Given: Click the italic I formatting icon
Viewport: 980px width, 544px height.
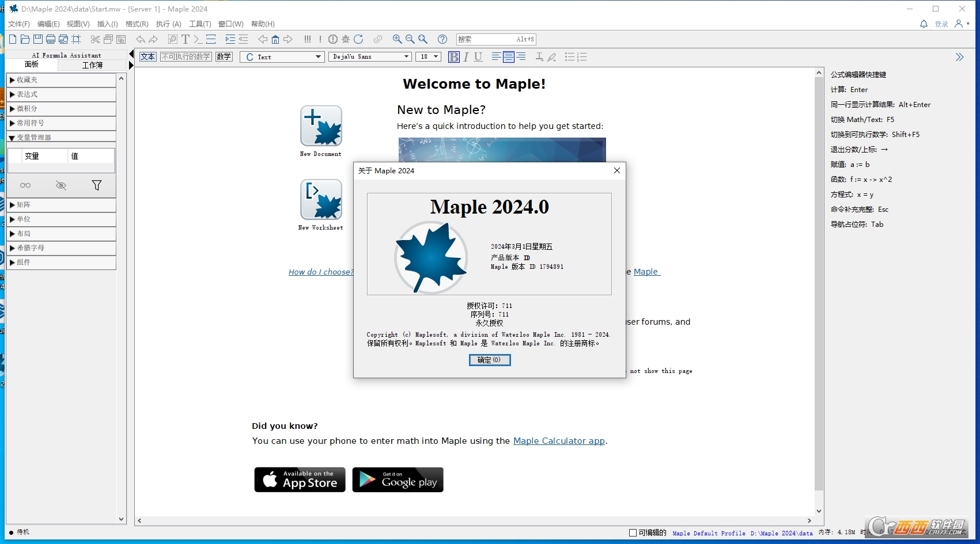Looking at the screenshot, I should (466, 56).
